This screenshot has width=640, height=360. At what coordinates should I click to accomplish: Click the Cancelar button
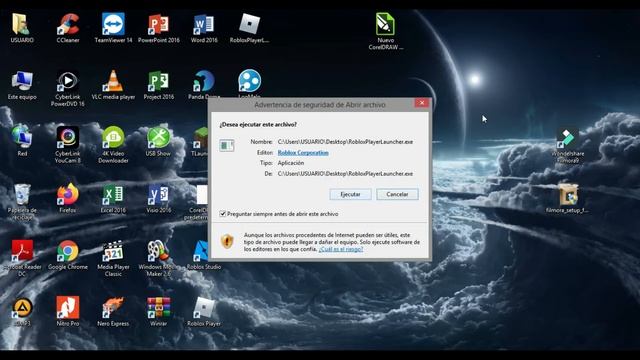(x=397, y=194)
